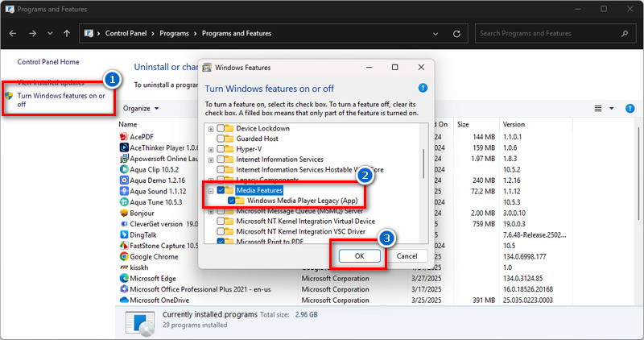The height and width of the screenshot is (340, 644).
Task: Select the Apowersoft Online Launcher icon
Action: [124, 158]
